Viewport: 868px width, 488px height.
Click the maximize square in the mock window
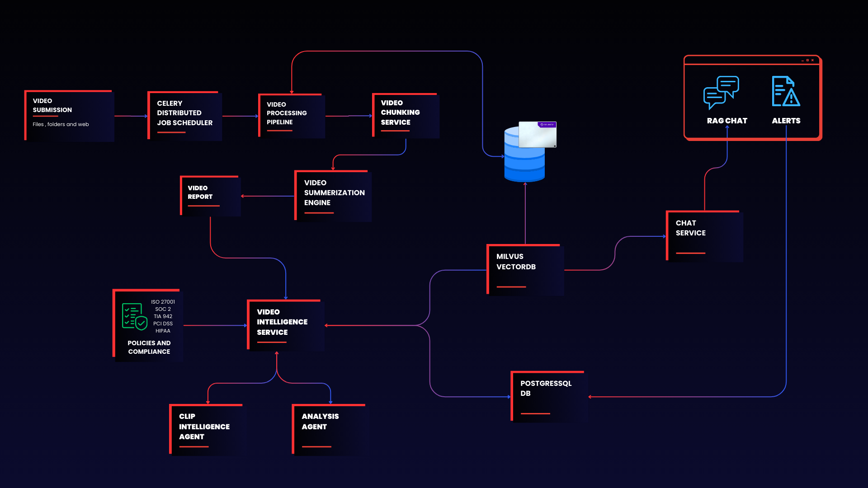[x=807, y=60]
